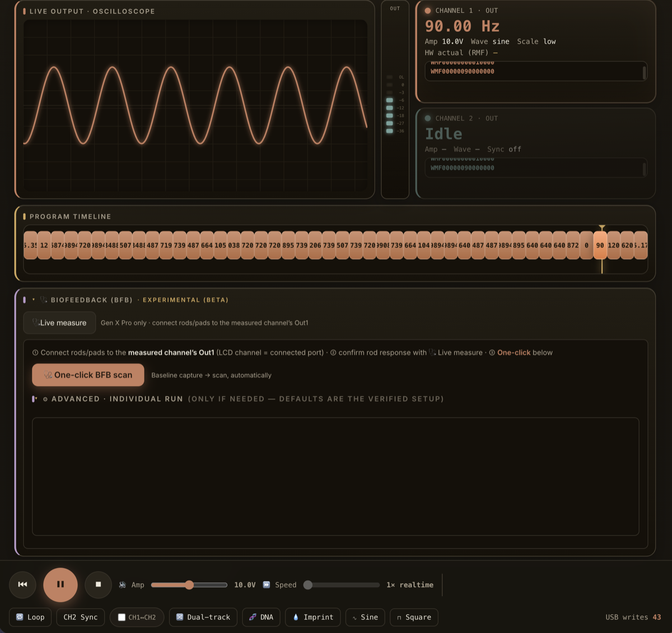Click the 90.00 Hz frequency readout

[462, 26]
